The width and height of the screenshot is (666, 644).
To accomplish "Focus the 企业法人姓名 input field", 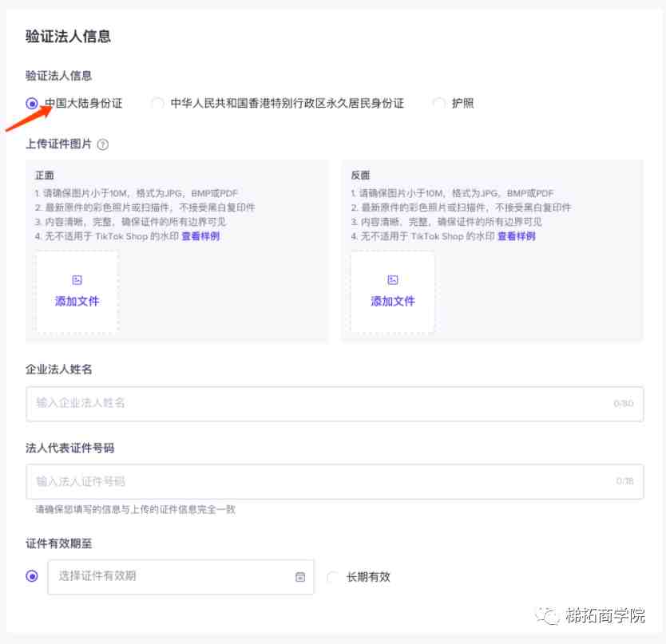I will (335, 404).
